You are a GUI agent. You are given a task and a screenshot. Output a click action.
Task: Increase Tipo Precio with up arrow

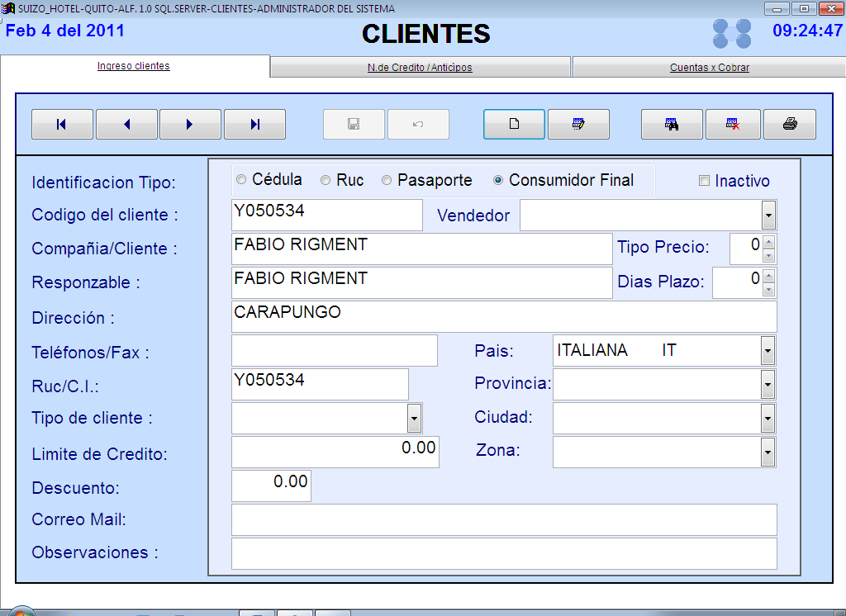[768, 241]
